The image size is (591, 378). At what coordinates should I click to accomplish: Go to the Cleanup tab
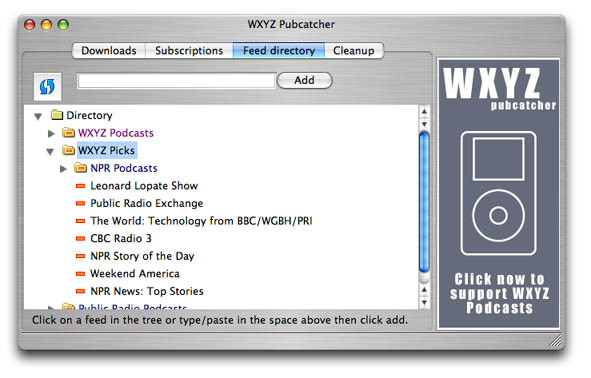[354, 51]
